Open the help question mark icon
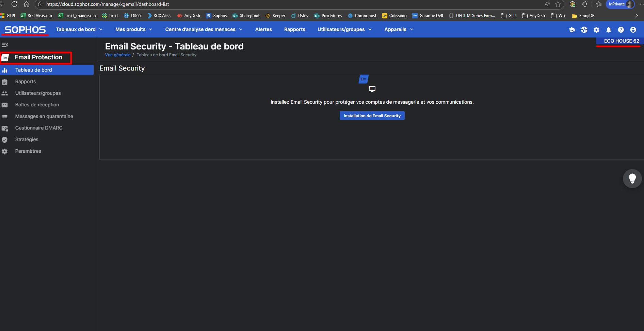The height and width of the screenshot is (331, 644). [x=621, y=30]
